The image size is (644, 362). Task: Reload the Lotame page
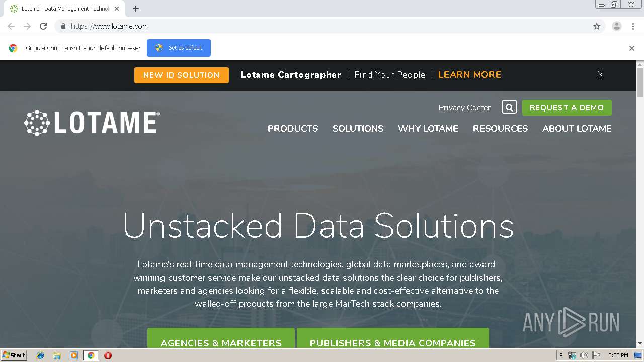(43, 26)
